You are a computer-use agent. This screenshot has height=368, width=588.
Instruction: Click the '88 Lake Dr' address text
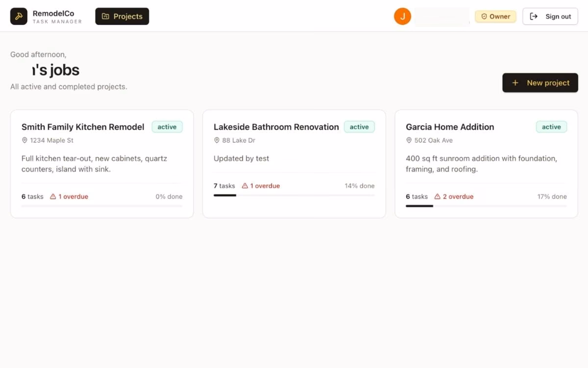[239, 140]
